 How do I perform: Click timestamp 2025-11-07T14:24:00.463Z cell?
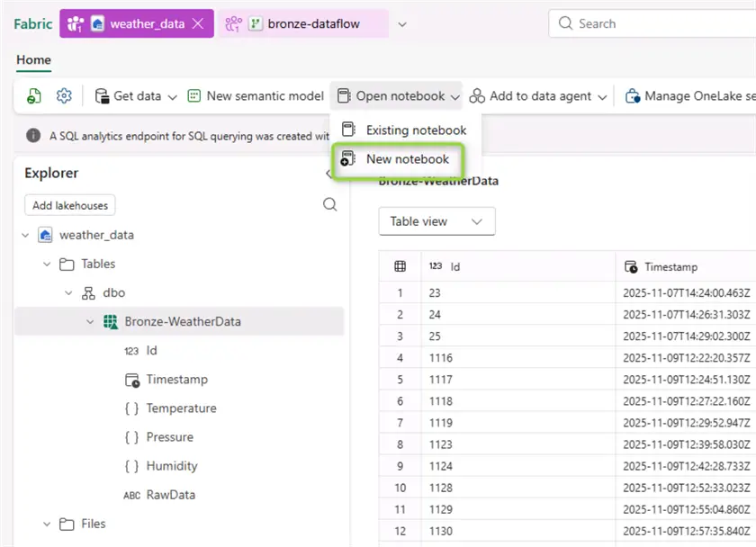[x=686, y=292]
